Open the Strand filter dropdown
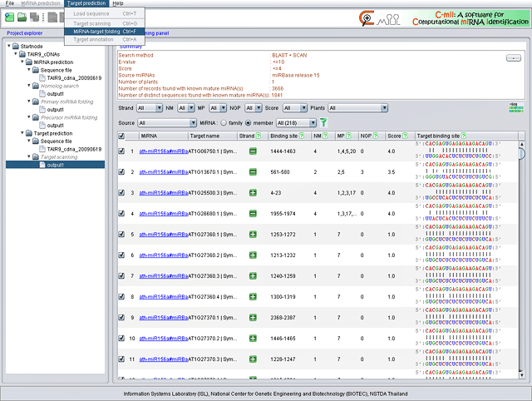 [150, 108]
